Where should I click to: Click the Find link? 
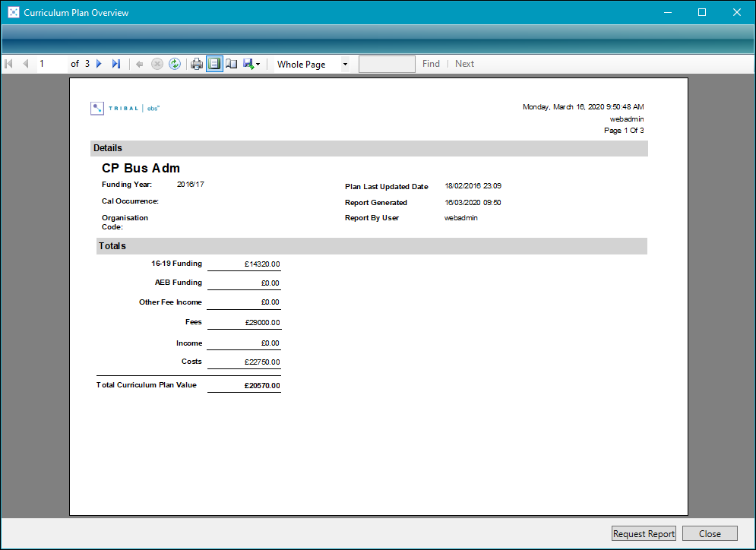point(431,65)
